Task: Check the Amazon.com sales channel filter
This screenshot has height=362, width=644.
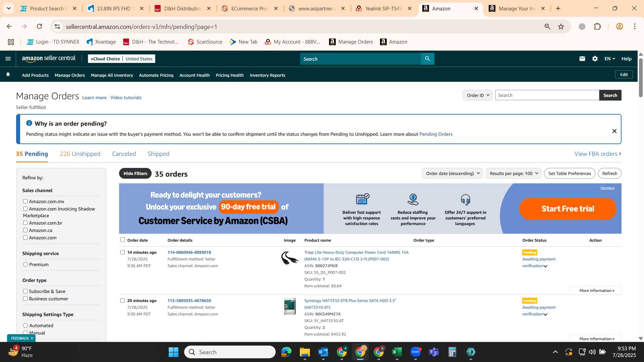Action: tap(25, 237)
